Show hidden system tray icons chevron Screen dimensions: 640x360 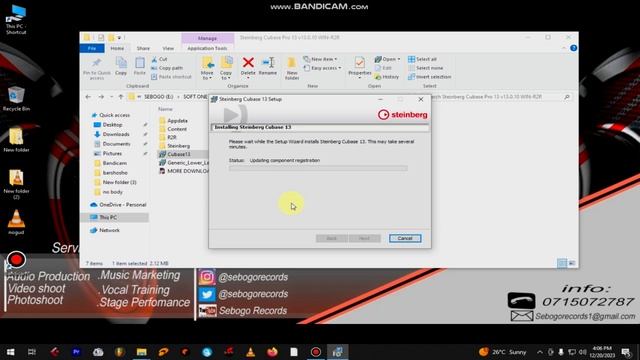point(540,352)
